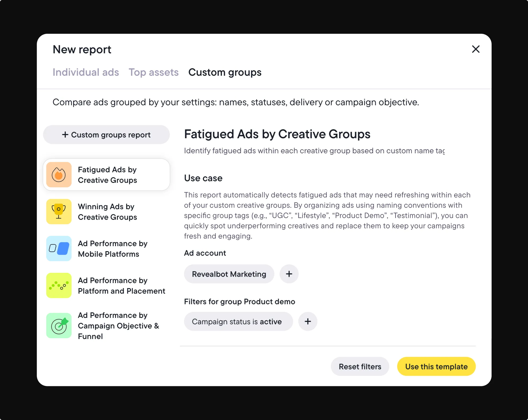Close the New report dialog
The width and height of the screenshot is (528, 420).
click(476, 49)
